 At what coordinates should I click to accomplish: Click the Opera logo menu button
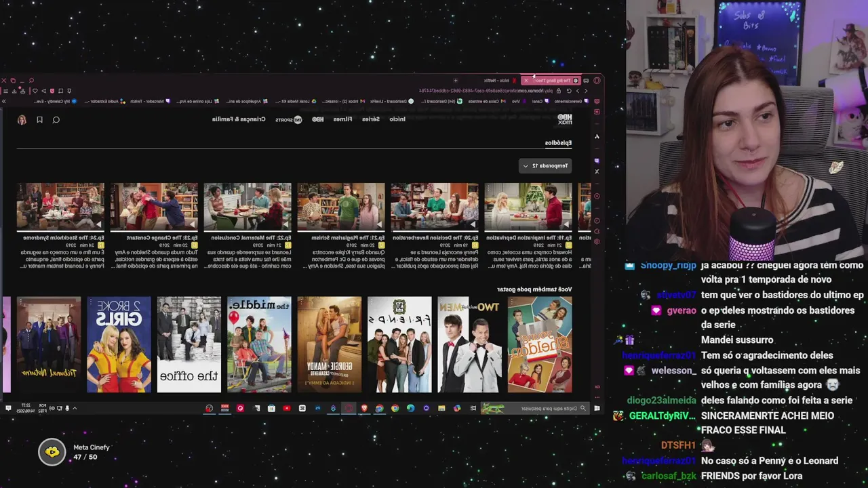597,80
